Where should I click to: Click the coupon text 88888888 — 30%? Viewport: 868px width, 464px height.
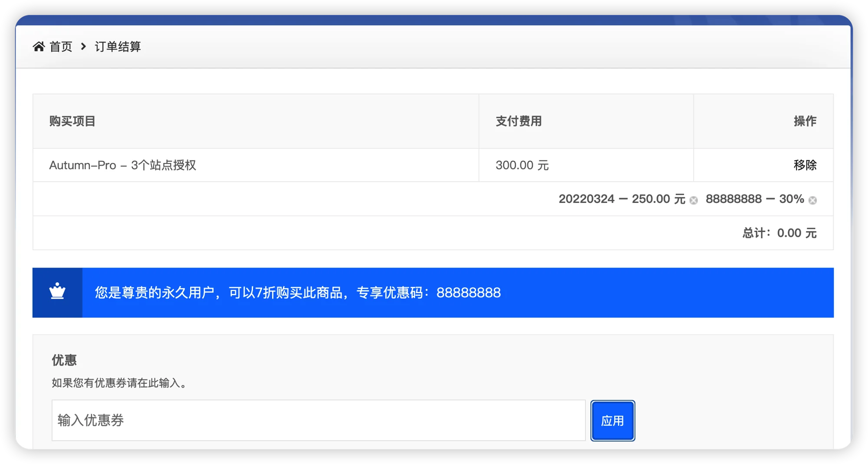pyautogui.click(x=755, y=199)
